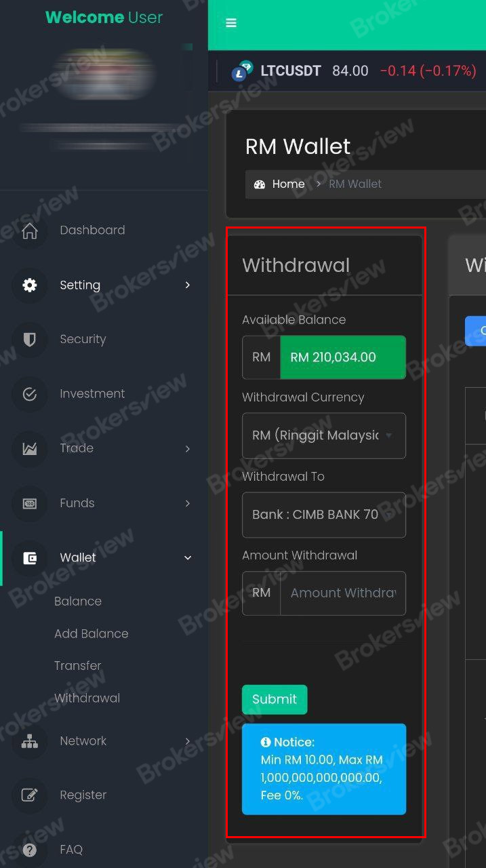Click the Setting gear icon
This screenshot has height=868, width=486.
pos(30,285)
